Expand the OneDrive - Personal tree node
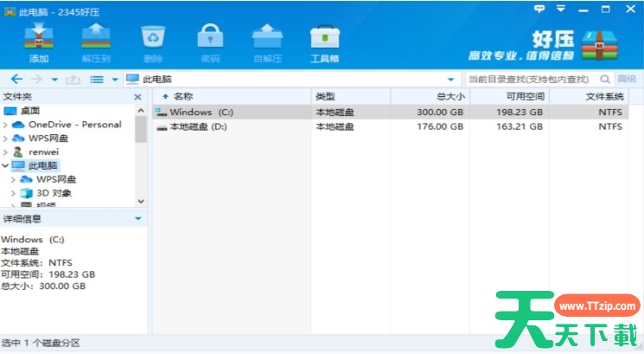Viewport: 644px width, 354px height. (x=6, y=125)
